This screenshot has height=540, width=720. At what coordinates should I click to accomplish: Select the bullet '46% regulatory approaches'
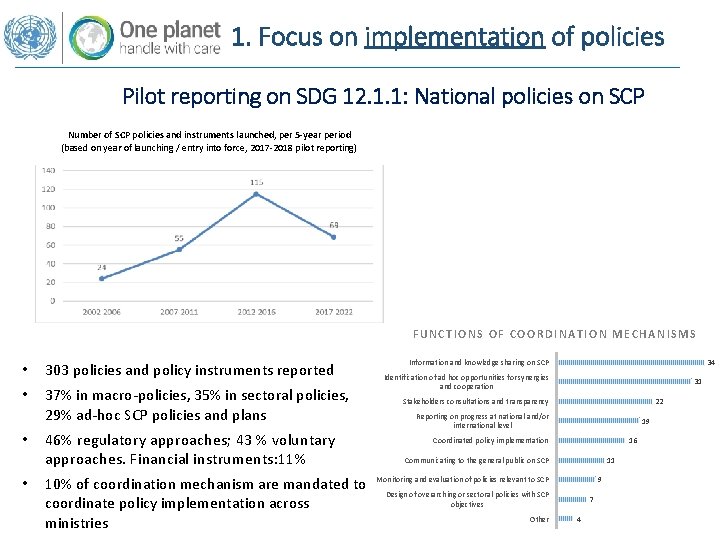tap(190, 450)
